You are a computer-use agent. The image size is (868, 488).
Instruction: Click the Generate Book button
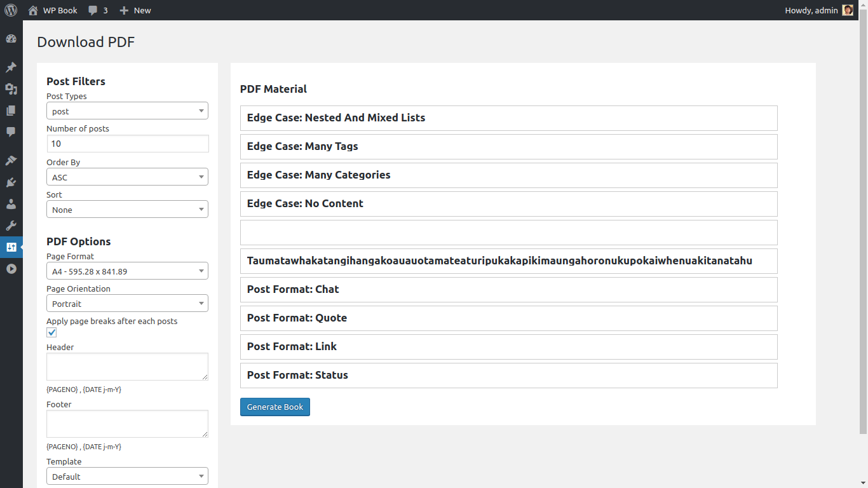[x=275, y=407]
